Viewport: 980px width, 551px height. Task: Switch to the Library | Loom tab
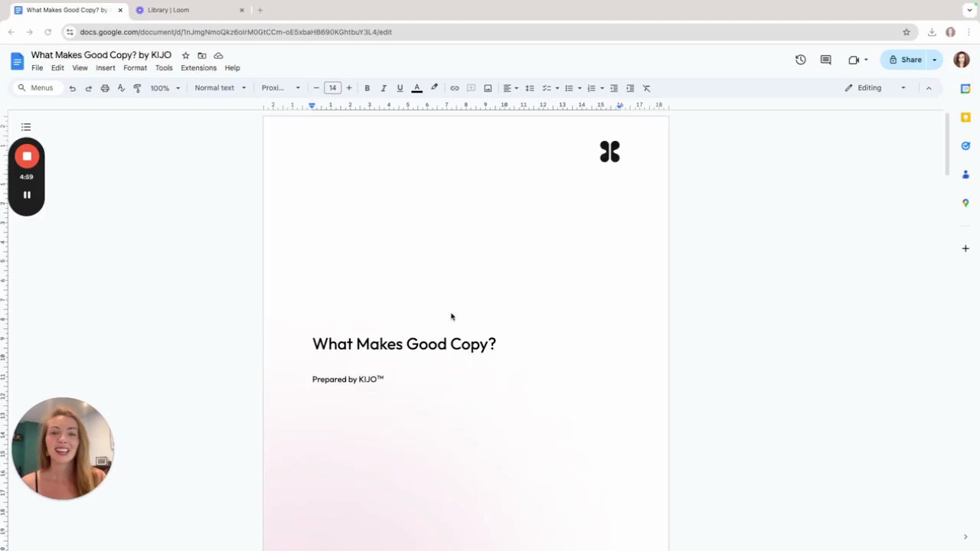coord(190,10)
